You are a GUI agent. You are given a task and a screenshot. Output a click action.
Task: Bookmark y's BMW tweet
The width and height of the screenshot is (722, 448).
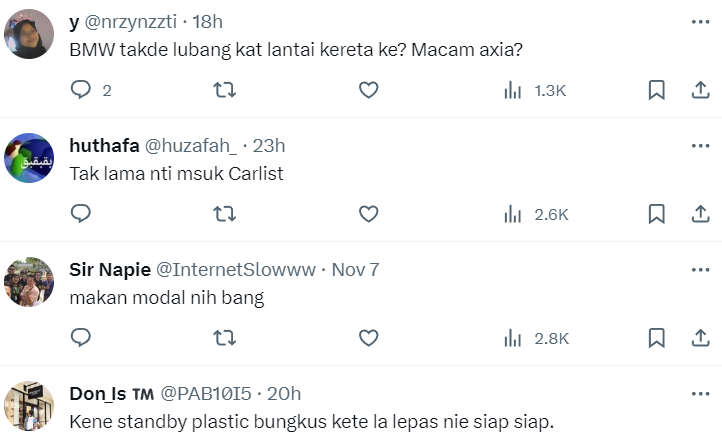coord(656,90)
